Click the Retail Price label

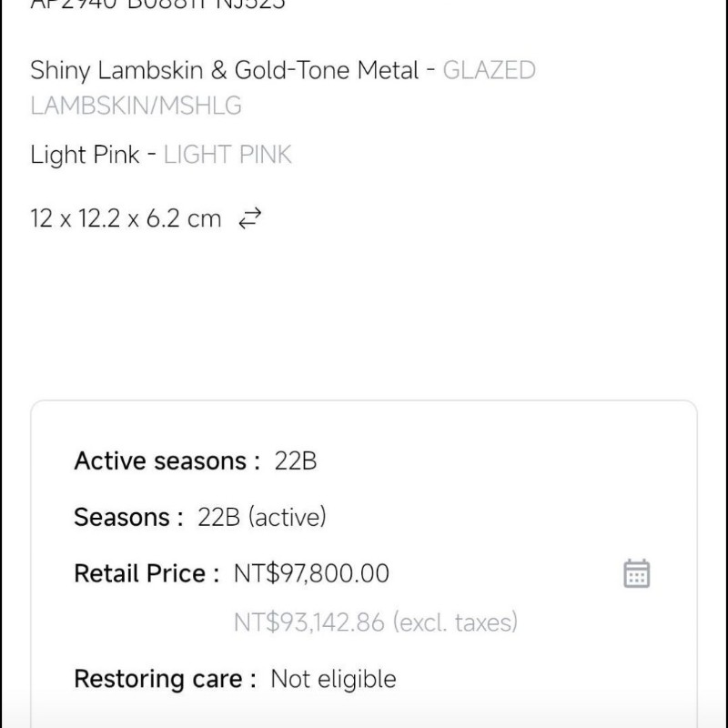147,573
